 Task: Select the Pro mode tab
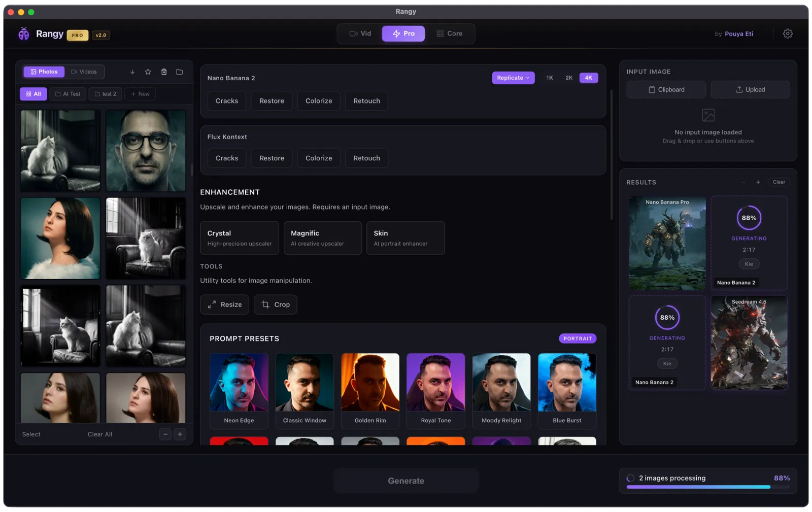pos(403,33)
